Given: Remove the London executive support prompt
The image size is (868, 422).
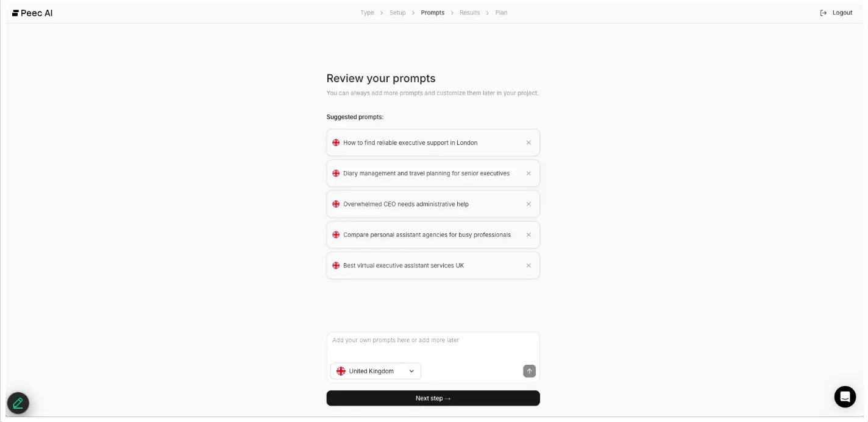Looking at the screenshot, I should 528,142.
